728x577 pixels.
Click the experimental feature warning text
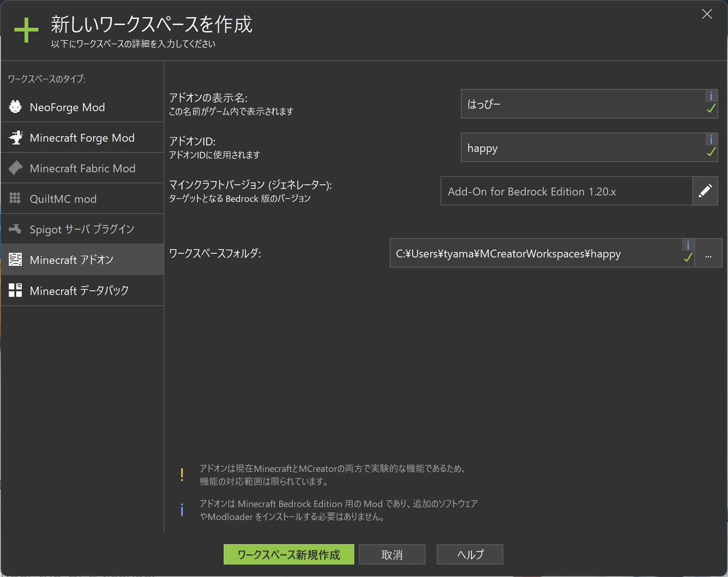pyautogui.click(x=332, y=475)
